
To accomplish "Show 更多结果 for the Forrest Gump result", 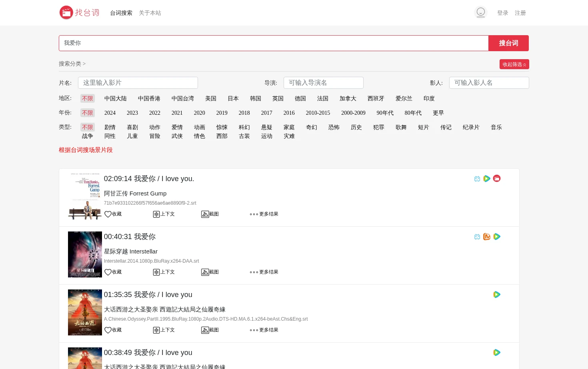I will 264,214.
